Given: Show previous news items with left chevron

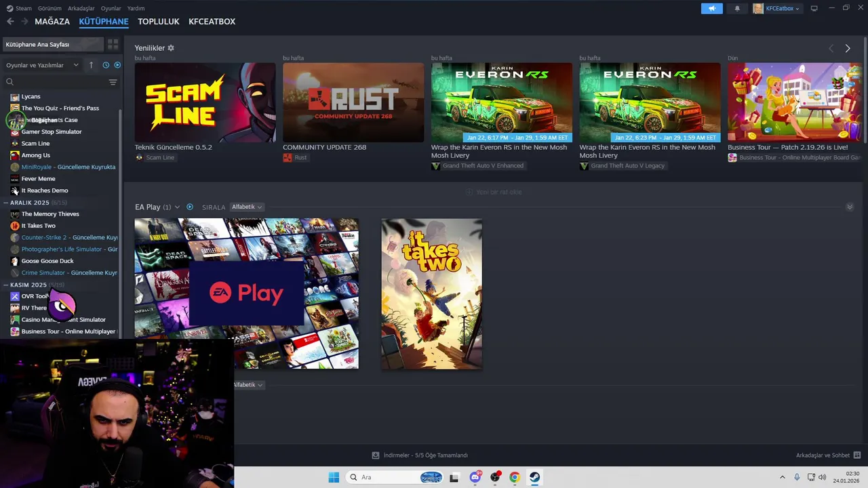Looking at the screenshot, I should [831, 49].
